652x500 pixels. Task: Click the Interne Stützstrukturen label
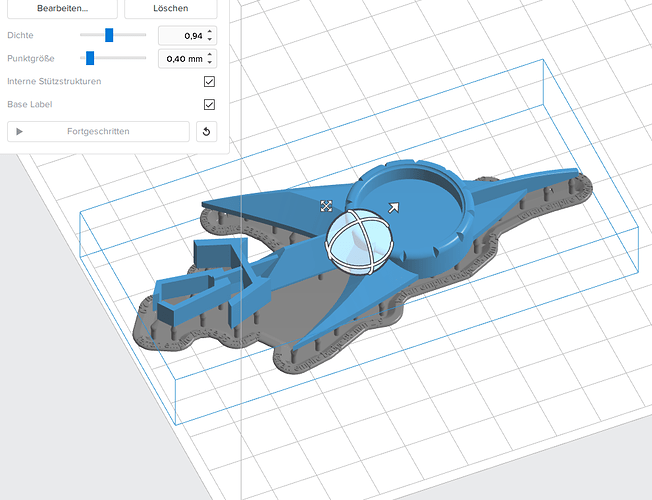click(54, 81)
